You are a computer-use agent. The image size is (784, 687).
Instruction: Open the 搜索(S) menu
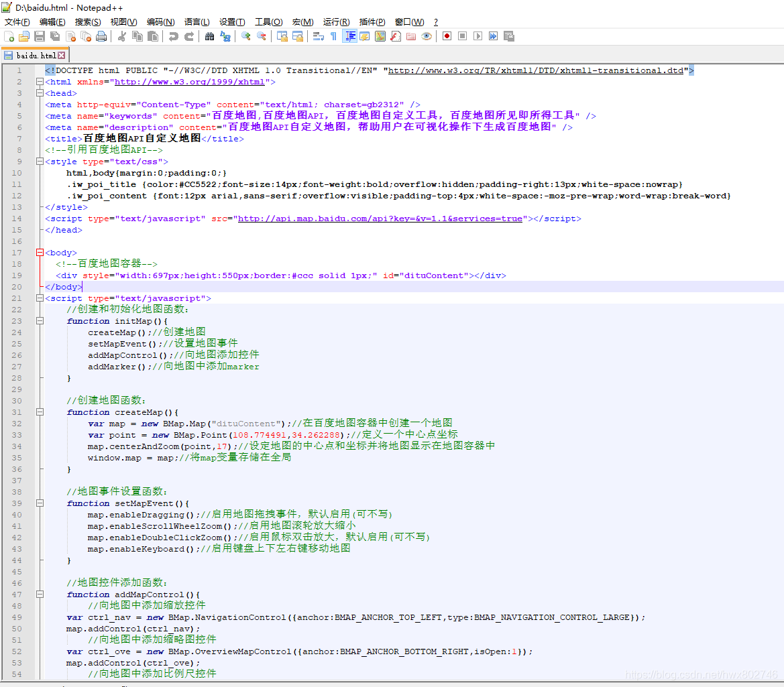[87, 22]
